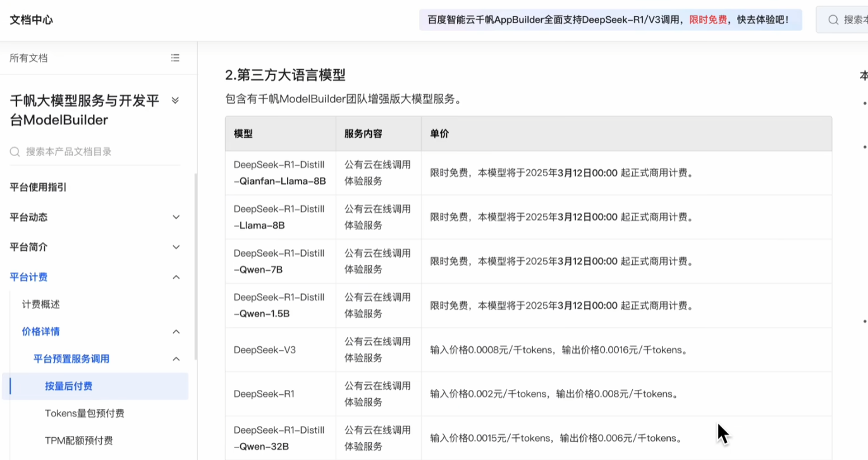The height and width of the screenshot is (460, 868).
Task: Collapse the 价格详情 subsection
Action: pyautogui.click(x=176, y=332)
